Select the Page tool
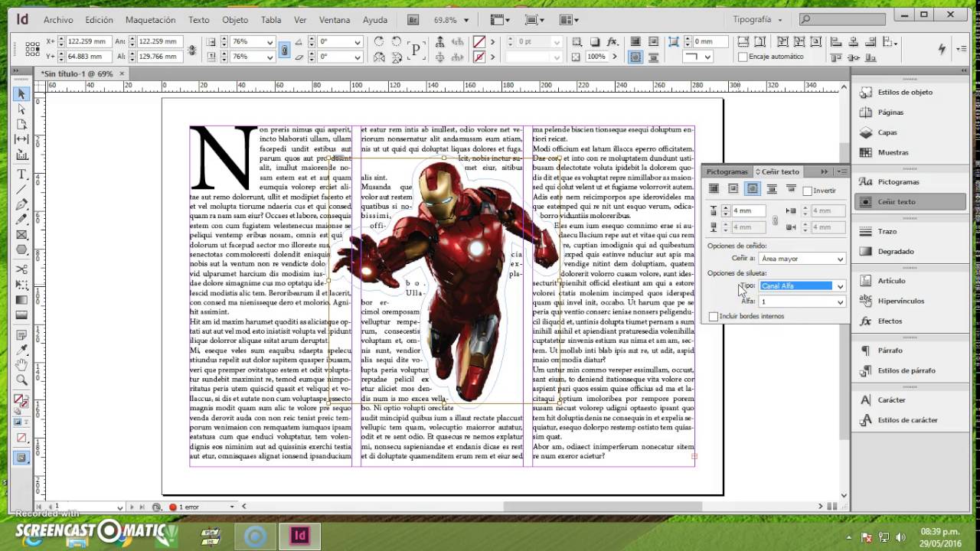 point(21,124)
